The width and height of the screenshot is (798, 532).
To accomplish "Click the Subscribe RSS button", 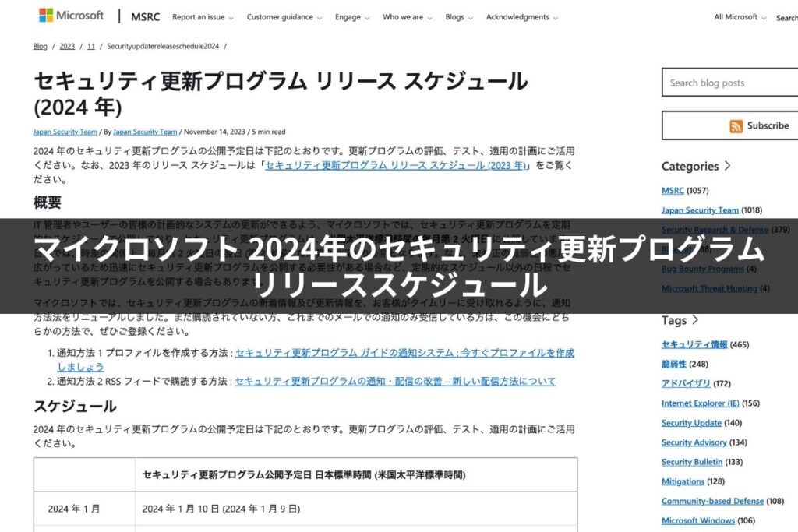I will (x=729, y=125).
